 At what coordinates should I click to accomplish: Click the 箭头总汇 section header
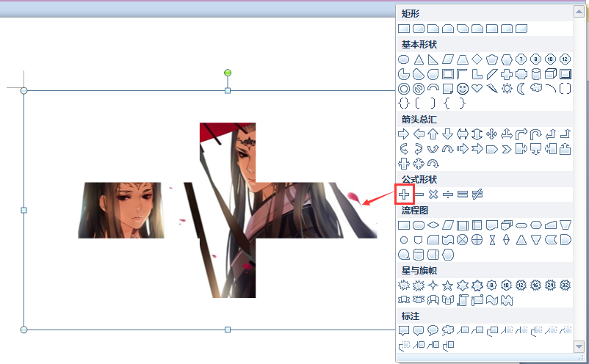(419, 120)
